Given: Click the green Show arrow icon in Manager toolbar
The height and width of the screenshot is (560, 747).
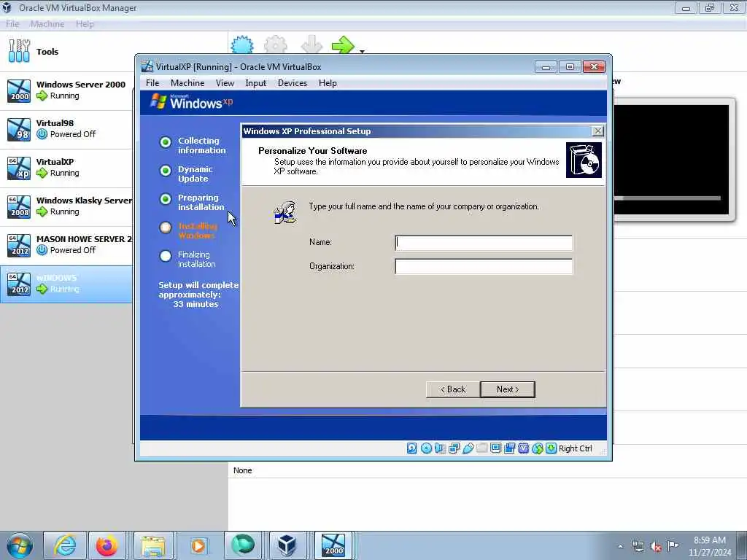Looking at the screenshot, I should tap(343, 44).
